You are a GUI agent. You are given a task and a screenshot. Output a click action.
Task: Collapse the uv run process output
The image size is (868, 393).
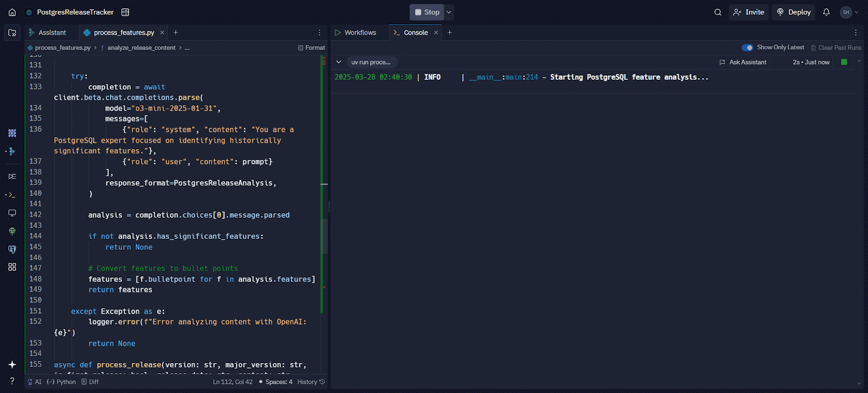tap(339, 62)
